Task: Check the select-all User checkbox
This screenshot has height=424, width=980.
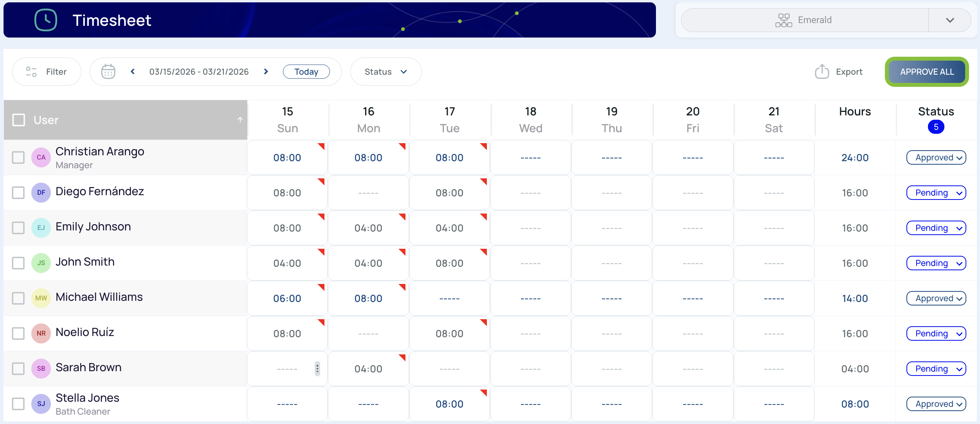Action: [18, 120]
